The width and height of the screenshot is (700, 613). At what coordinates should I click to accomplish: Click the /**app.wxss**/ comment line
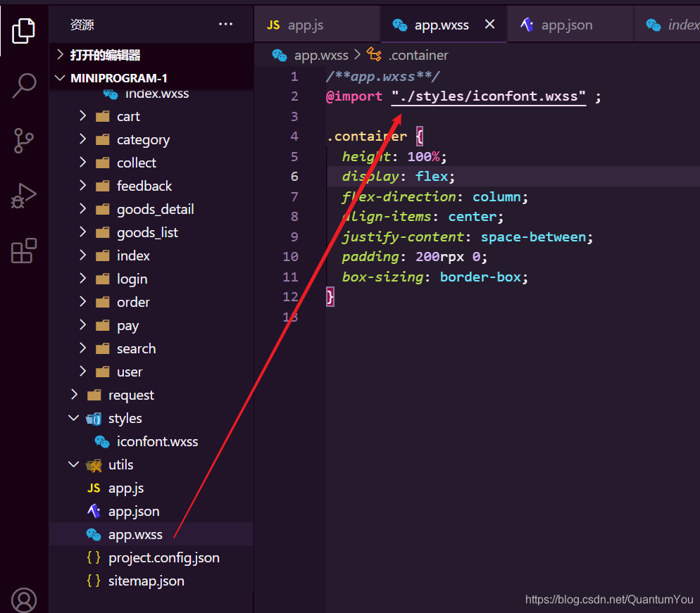coord(382,77)
